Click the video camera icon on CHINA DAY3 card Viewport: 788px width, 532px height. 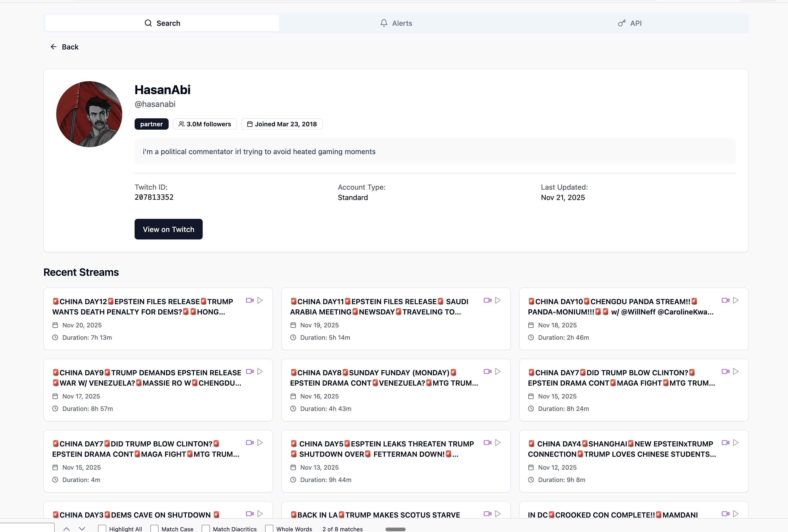click(250, 514)
